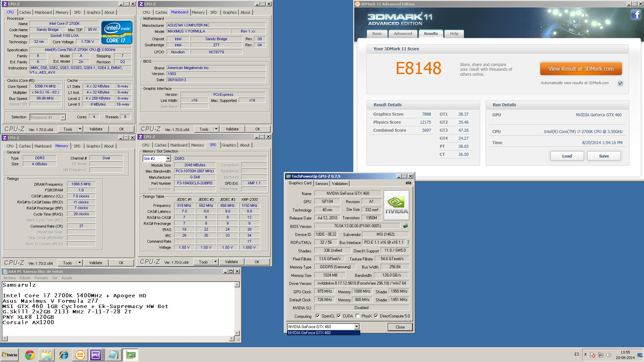Screen dimensions: 644x362
Task: Click the Notepad text editing area
Action: tap(118, 308)
